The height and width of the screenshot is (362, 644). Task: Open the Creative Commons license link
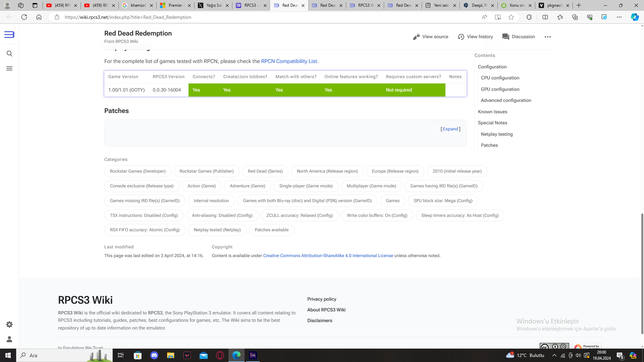(328, 256)
